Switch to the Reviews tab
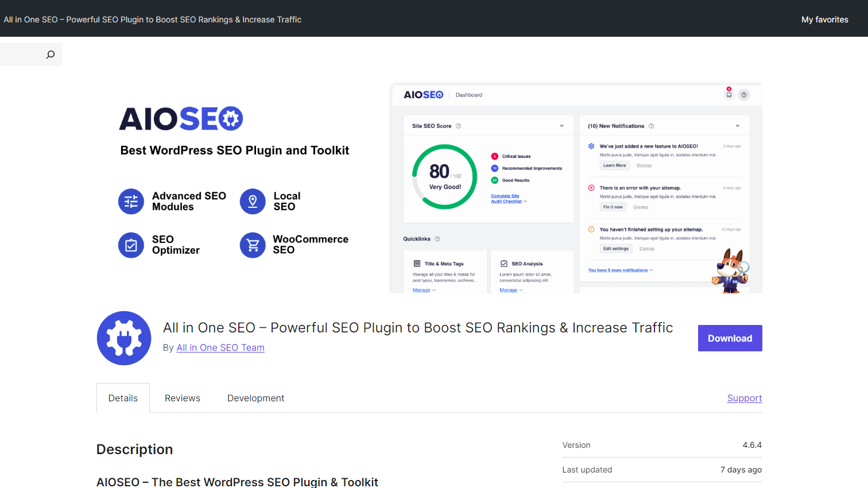The width and height of the screenshot is (868, 488). (x=183, y=398)
